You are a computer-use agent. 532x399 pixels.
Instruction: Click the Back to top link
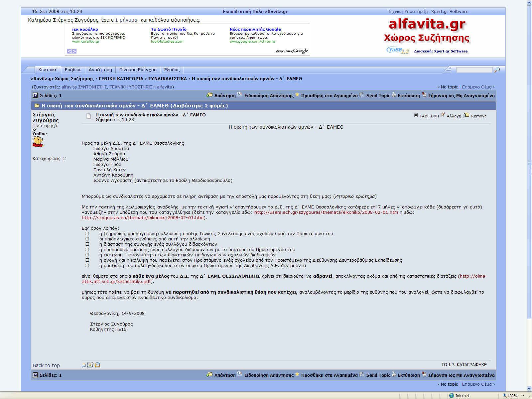(46, 365)
